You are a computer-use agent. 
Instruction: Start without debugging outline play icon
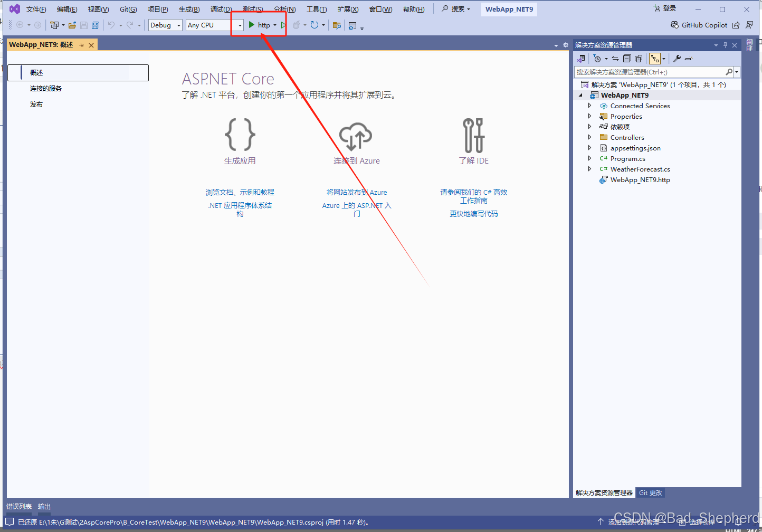pyautogui.click(x=283, y=25)
